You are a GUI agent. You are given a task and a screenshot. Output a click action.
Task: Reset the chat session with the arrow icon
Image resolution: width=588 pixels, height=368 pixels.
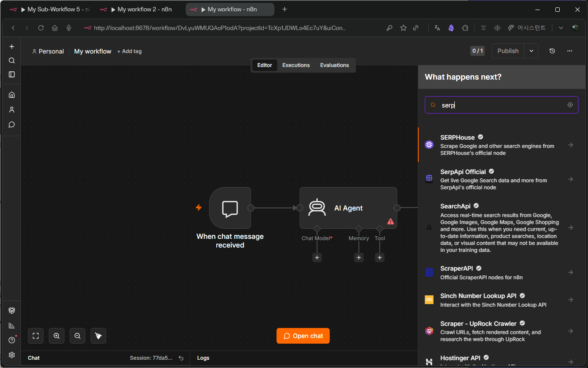pos(181,358)
